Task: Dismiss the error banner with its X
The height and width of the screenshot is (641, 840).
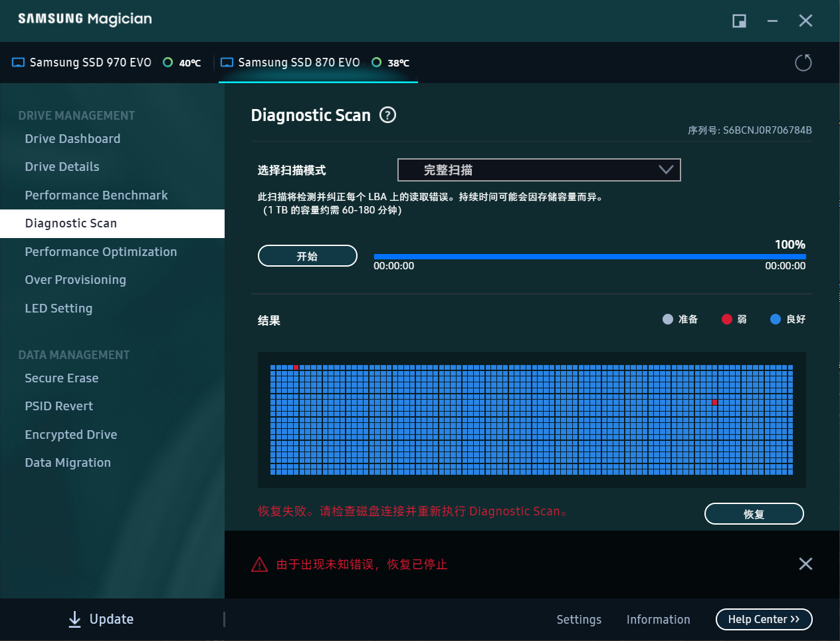Action: point(805,564)
